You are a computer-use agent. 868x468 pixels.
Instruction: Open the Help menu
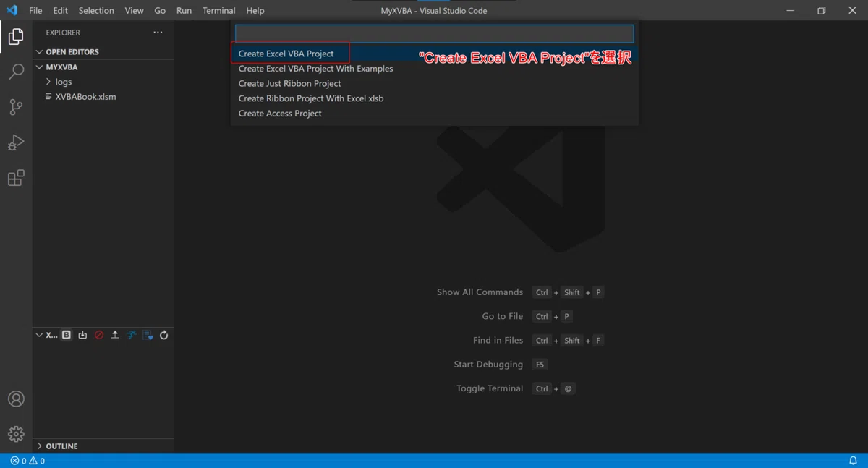point(255,11)
